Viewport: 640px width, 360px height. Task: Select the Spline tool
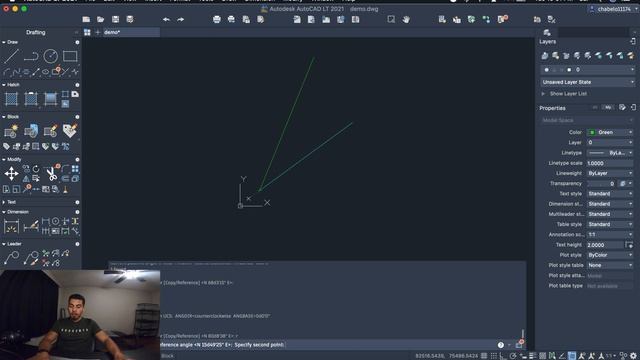pyautogui.click(x=16, y=72)
